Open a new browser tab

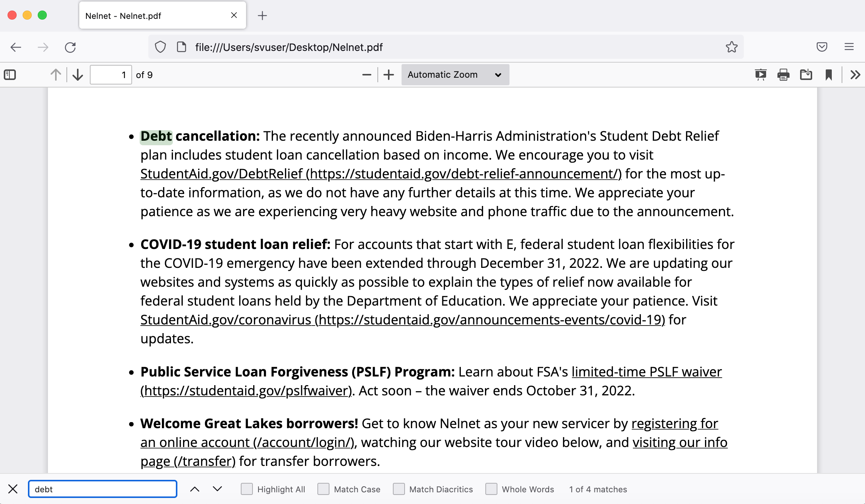pyautogui.click(x=262, y=16)
